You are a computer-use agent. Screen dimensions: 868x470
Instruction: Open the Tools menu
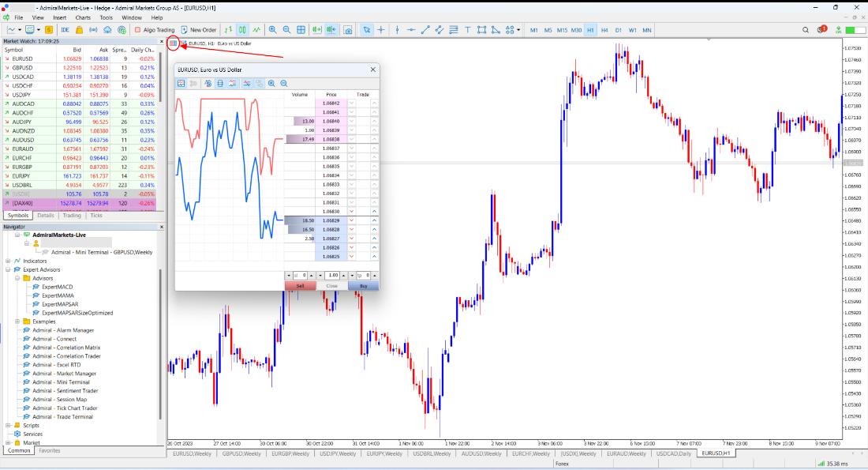(106, 17)
